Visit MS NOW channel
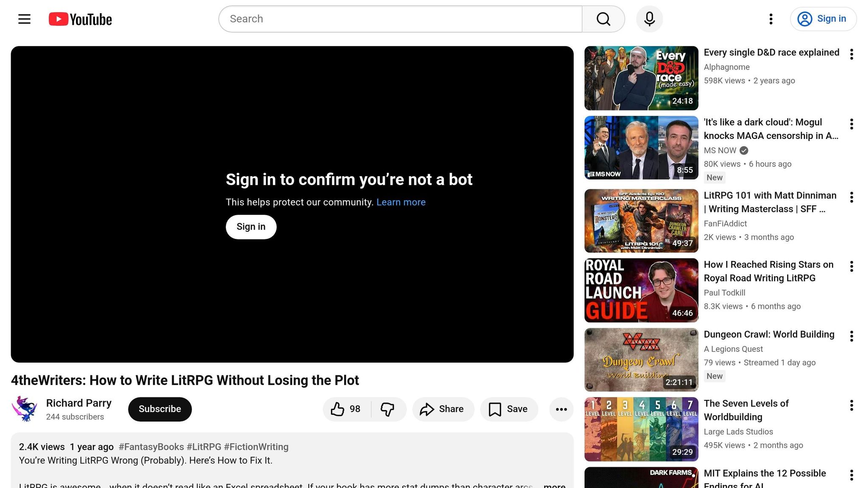868x488 pixels. [x=720, y=150]
